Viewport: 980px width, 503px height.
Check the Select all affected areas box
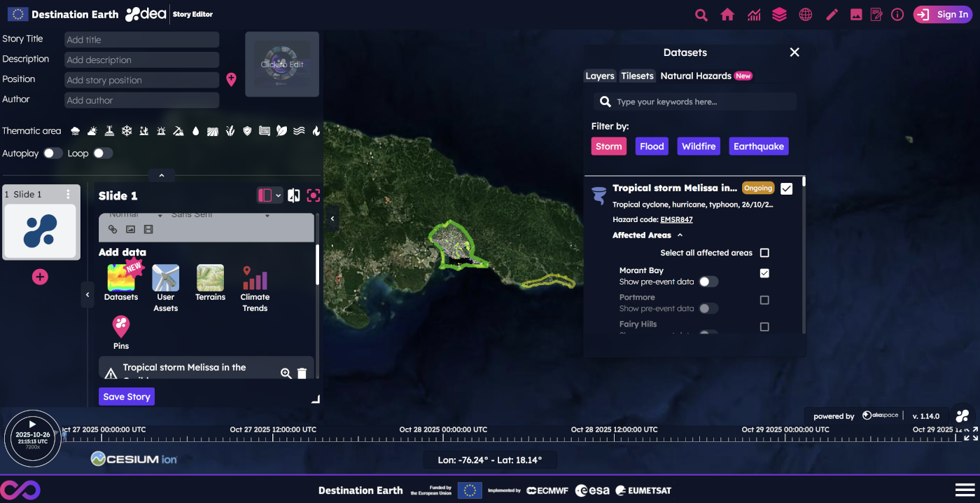(x=764, y=253)
